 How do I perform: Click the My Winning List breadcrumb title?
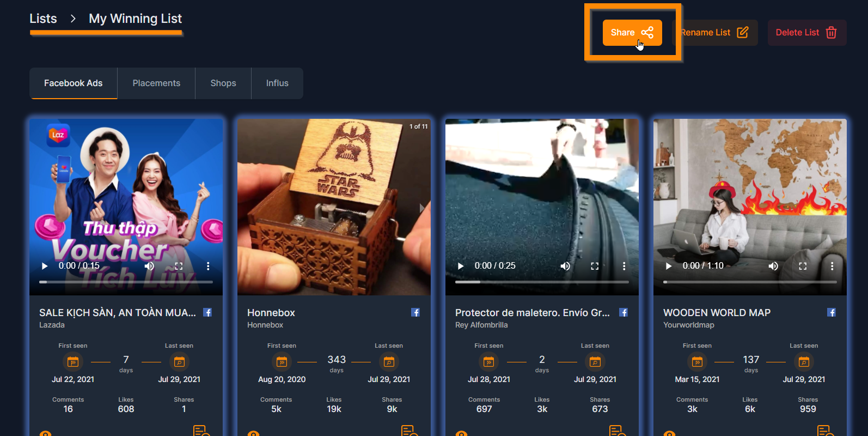pos(135,19)
